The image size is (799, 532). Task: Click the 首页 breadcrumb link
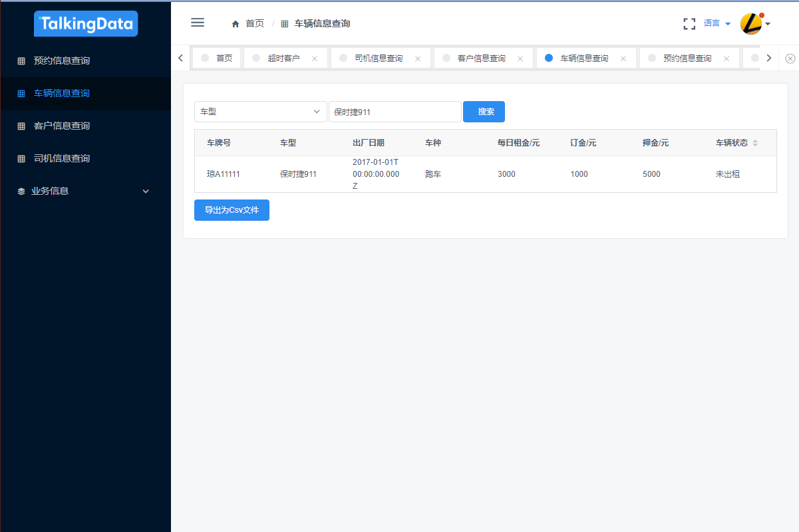(x=255, y=24)
